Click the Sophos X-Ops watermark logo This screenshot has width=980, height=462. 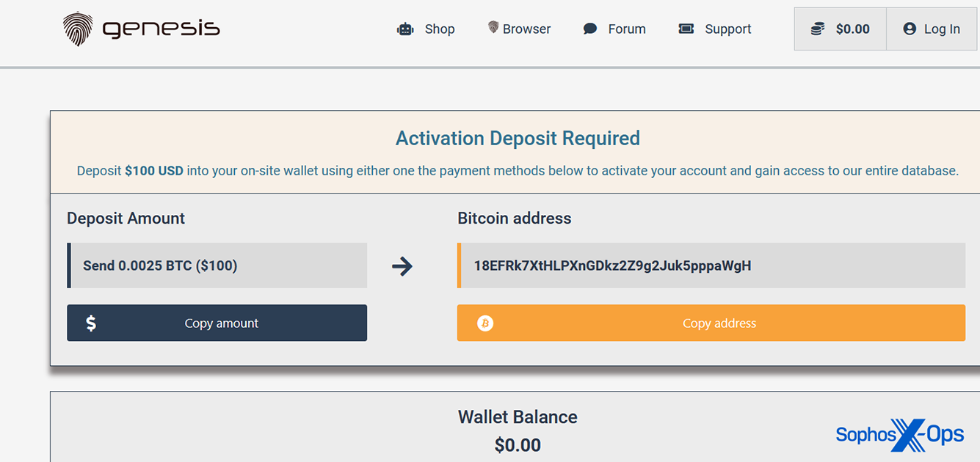[x=899, y=435]
